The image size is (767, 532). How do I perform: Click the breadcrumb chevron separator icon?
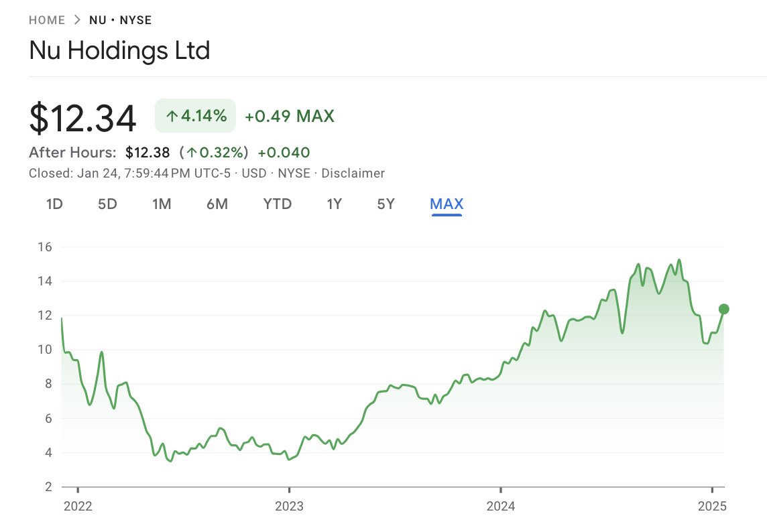pyautogui.click(x=77, y=20)
